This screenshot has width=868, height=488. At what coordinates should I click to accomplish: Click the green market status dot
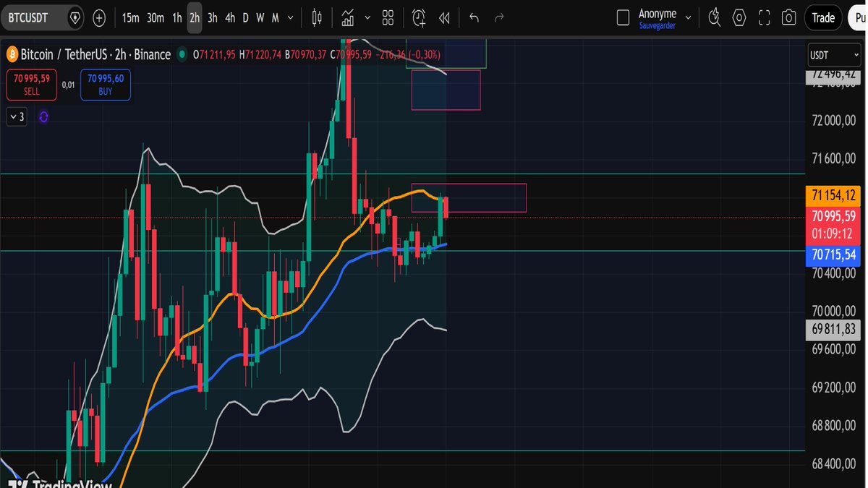[183, 54]
